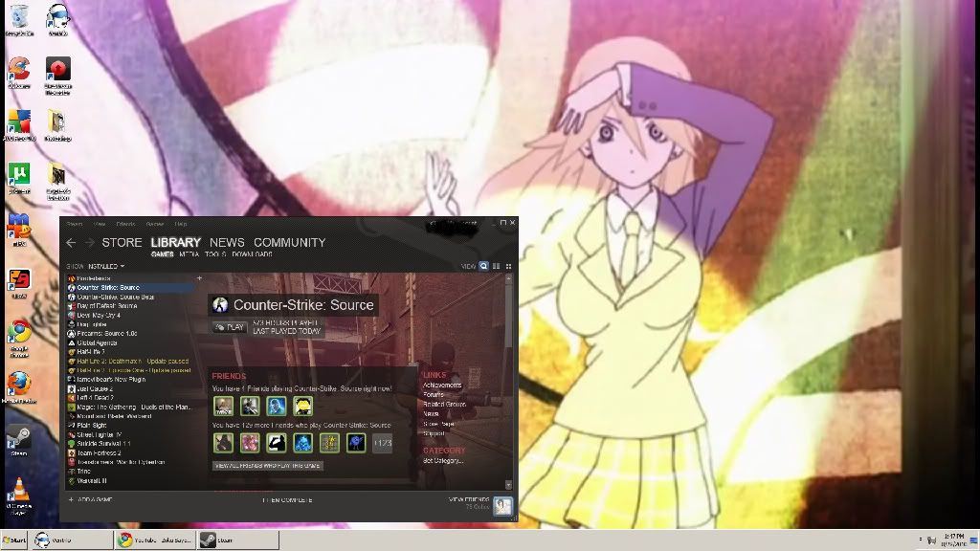Open the Steam menu in the menu bar
Image resolution: width=980 pixels, height=551 pixels.
[75, 224]
